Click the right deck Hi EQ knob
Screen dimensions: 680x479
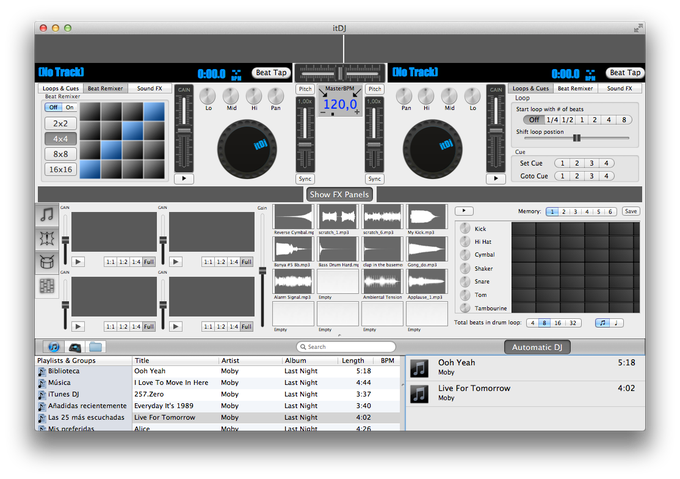(426, 96)
